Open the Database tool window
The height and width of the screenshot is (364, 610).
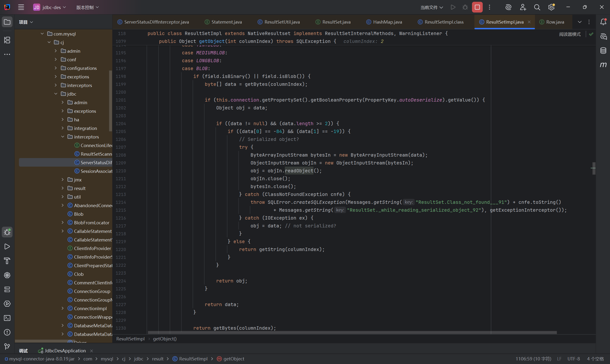(603, 51)
